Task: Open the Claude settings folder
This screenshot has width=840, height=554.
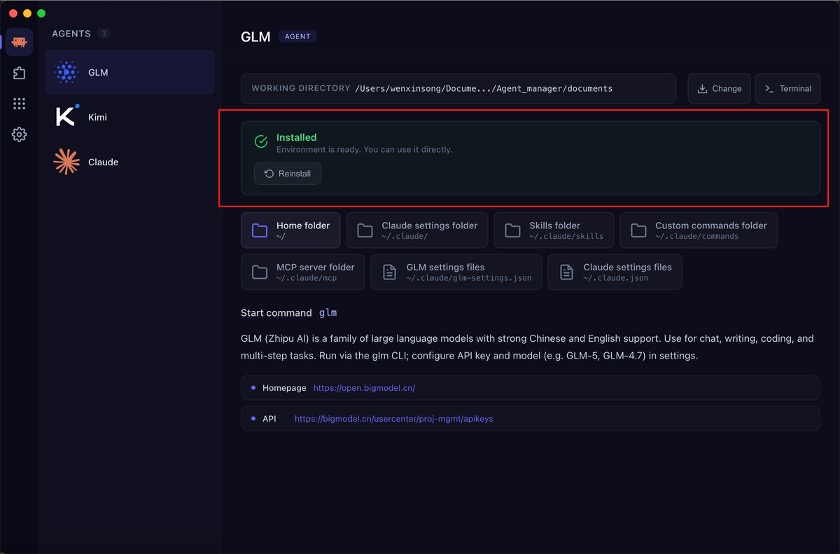Action: click(x=417, y=230)
